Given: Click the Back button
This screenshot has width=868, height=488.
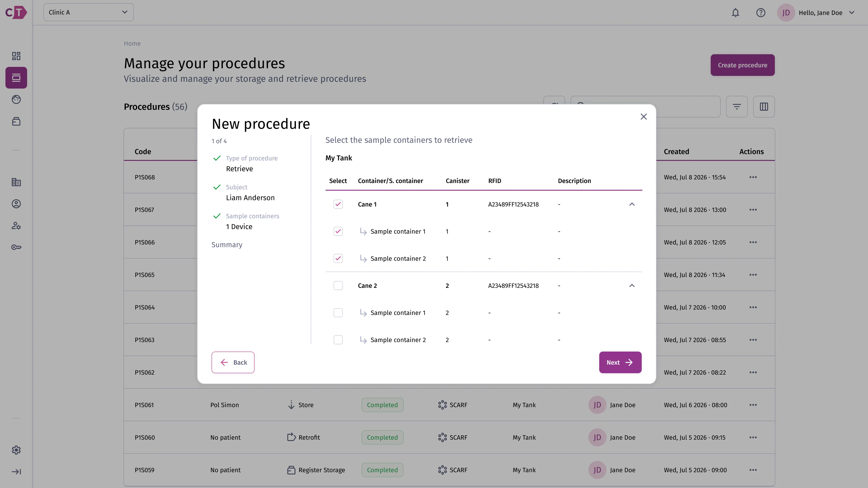Looking at the screenshot, I should [x=233, y=362].
